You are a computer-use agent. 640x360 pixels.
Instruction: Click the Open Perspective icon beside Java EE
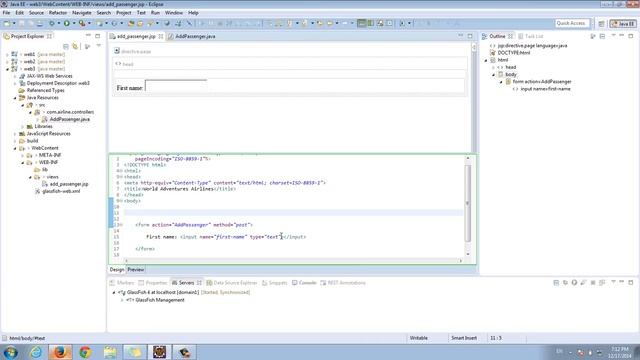click(x=601, y=24)
